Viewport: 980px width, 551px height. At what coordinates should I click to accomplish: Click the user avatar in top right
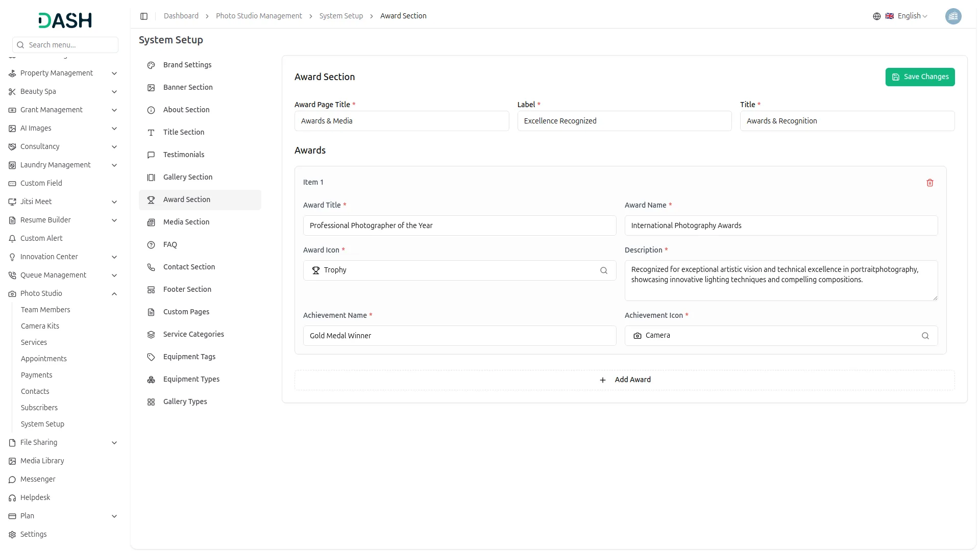pos(952,16)
